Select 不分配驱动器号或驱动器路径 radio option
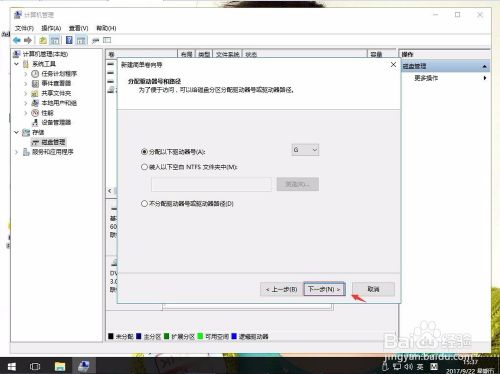The width and height of the screenshot is (500, 374). pyautogui.click(x=144, y=203)
